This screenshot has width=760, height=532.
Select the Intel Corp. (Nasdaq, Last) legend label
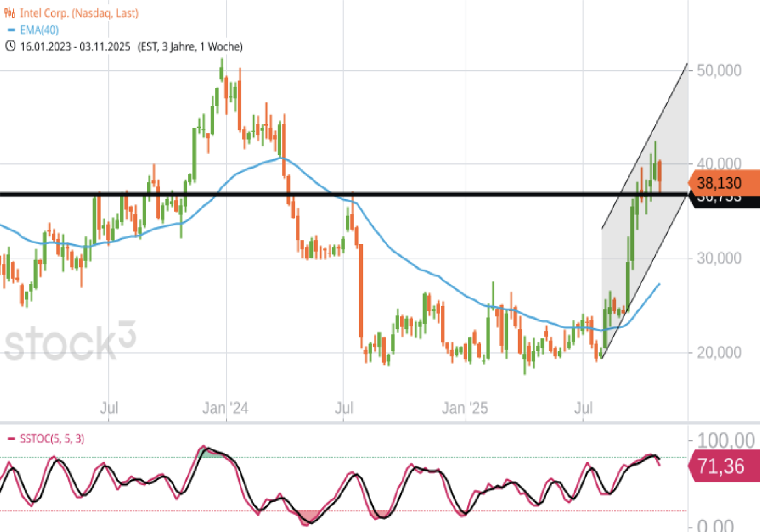[79, 13]
